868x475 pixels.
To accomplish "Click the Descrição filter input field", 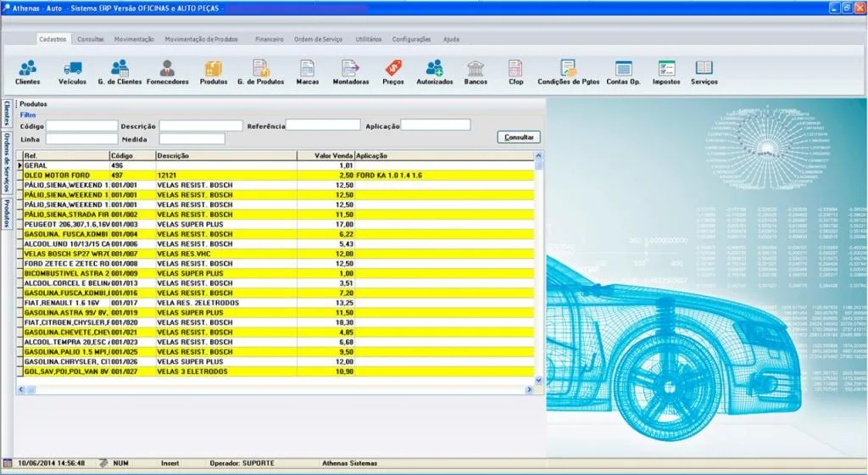I will tap(200, 126).
